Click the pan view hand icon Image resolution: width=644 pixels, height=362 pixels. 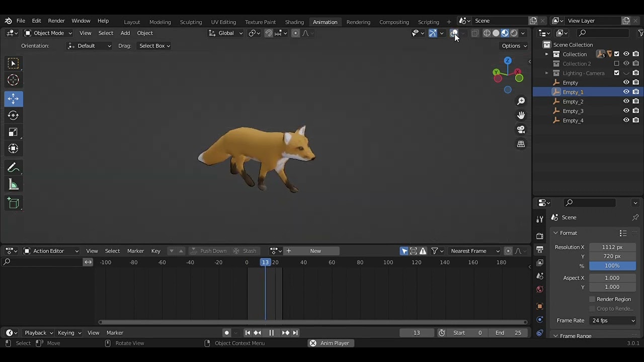[x=521, y=115]
